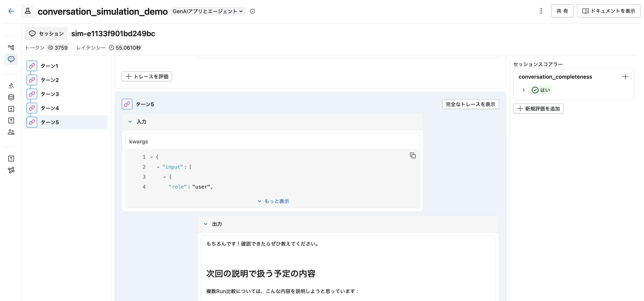Open the datasets icon in the left sidebar
Screen dimensions: 644x301
[11, 97]
